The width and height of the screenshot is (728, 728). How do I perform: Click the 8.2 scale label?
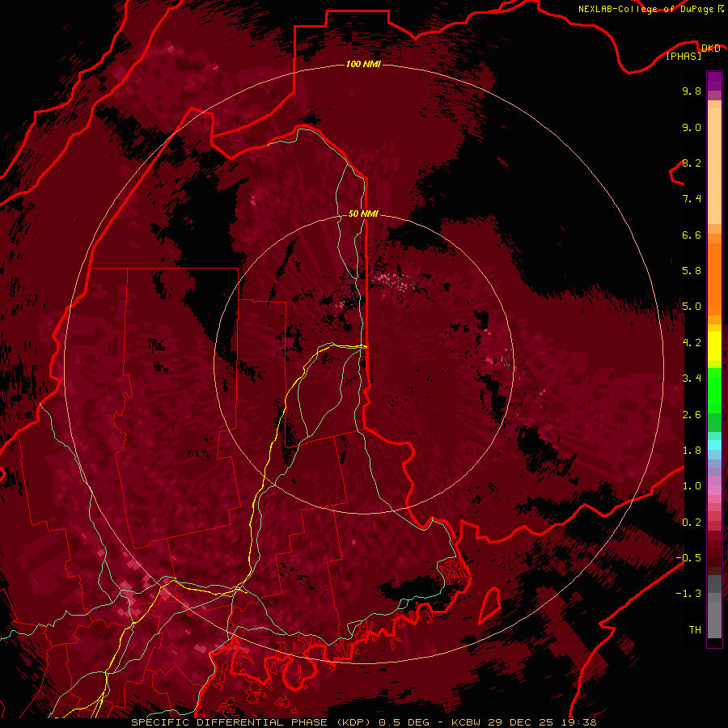pyautogui.click(x=692, y=163)
